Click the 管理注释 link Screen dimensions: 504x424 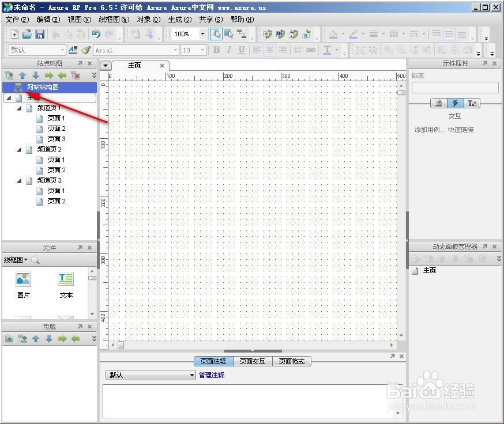click(212, 375)
